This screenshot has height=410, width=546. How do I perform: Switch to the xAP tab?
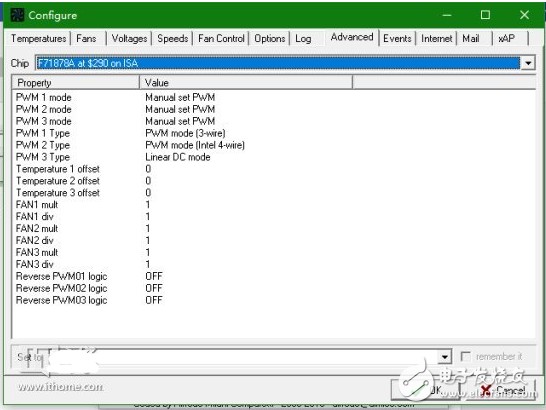[x=506, y=38]
